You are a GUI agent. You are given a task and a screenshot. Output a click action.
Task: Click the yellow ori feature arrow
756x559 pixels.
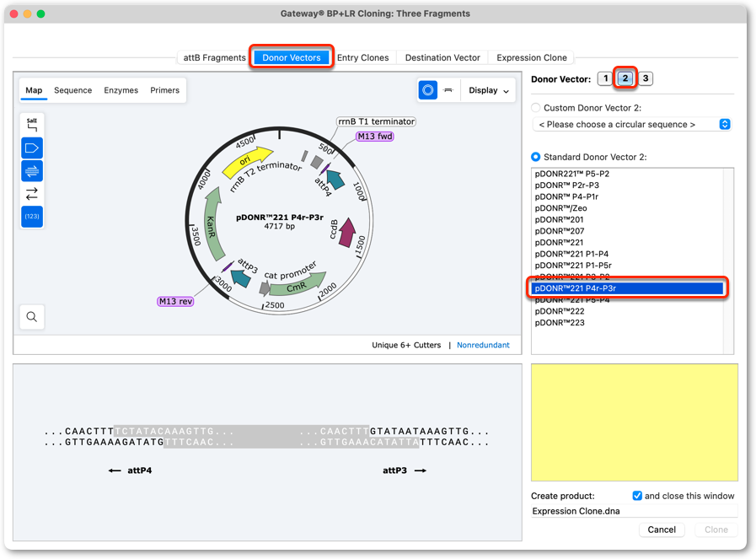247,161
